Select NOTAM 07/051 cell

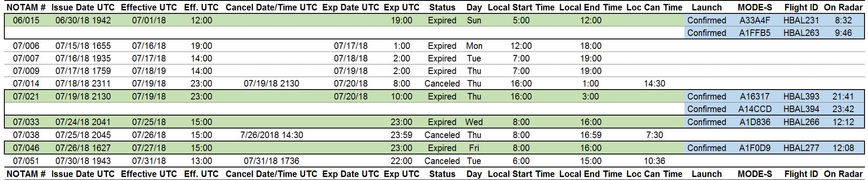[26, 161]
